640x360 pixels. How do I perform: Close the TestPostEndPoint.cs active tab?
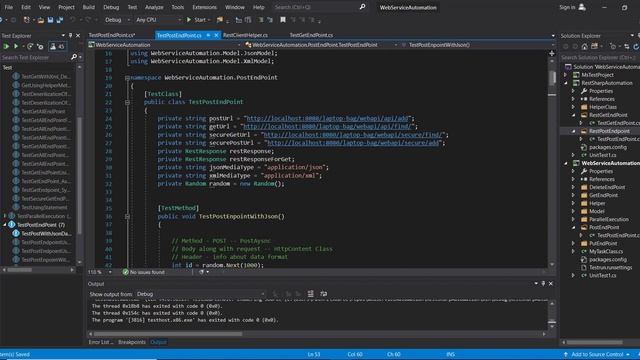(x=216, y=36)
